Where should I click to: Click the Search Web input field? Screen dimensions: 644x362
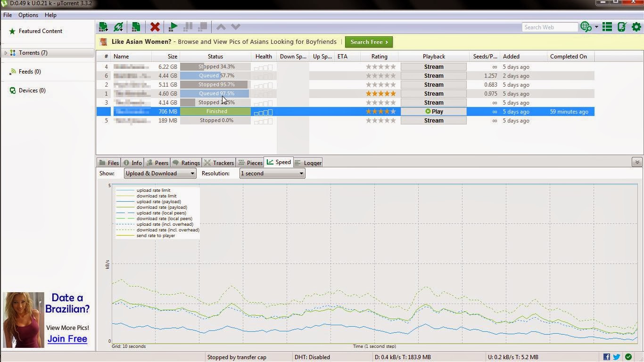tap(550, 27)
